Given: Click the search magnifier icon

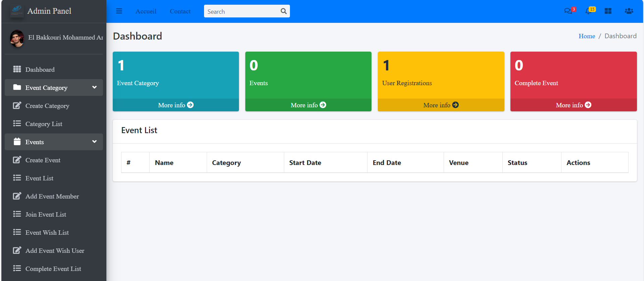Looking at the screenshot, I should click(284, 11).
